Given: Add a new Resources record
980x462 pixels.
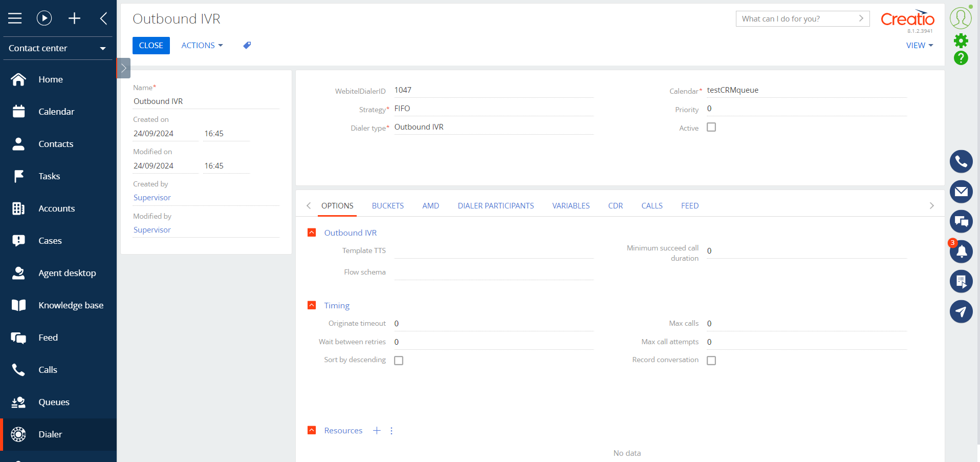Looking at the screenshot, I should (x=377, y=431).
